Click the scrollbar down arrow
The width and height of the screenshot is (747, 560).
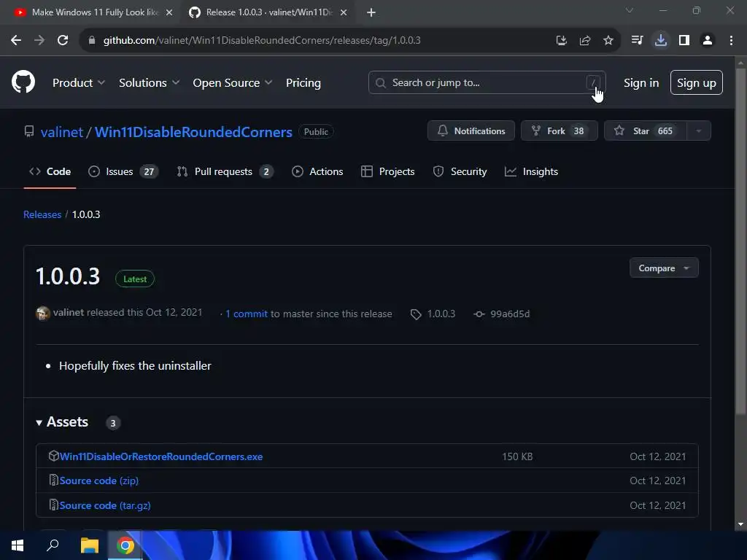[x=740, y=524]
